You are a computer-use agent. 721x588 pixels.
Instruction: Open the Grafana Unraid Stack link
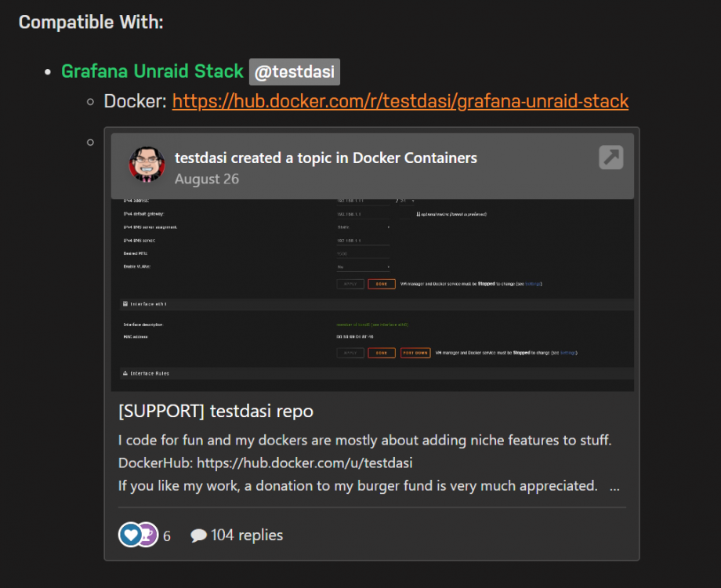coord(152,71)
